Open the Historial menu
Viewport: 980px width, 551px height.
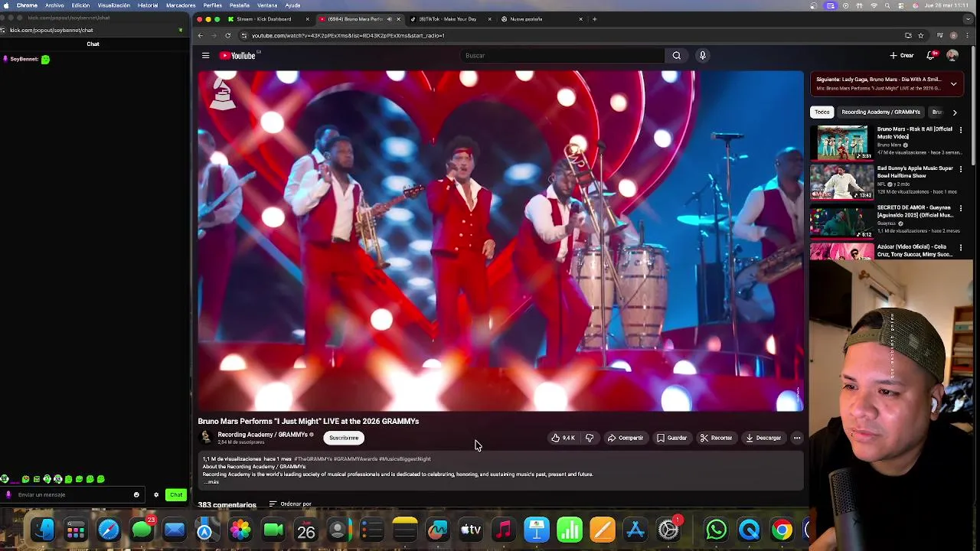point(148,5)
